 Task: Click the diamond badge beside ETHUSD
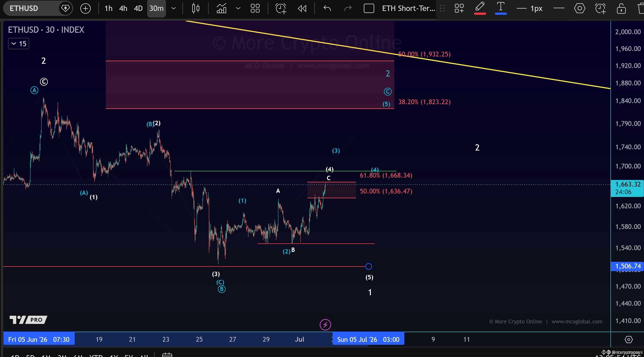click(x=65, y=8)
